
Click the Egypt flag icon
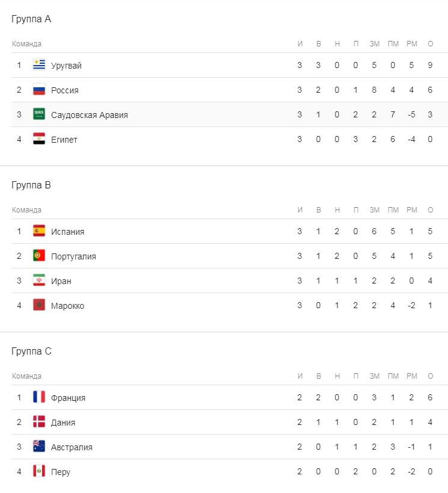tap(39, 139)
